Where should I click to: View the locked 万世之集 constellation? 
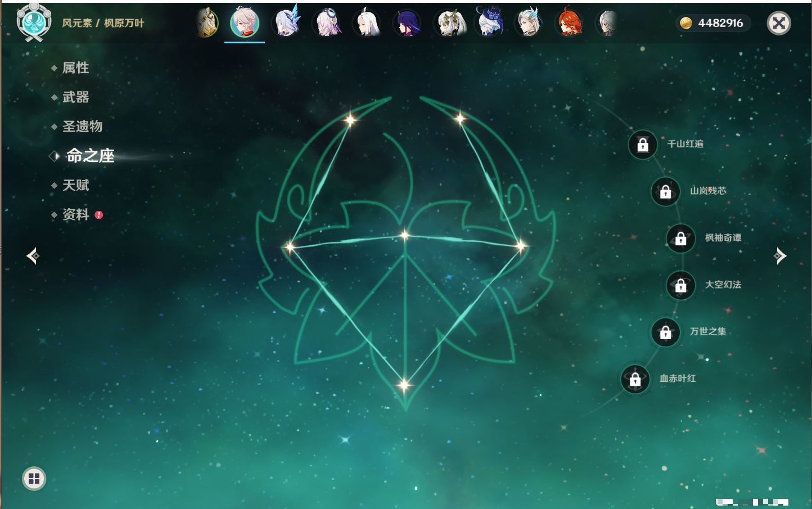point(666,332)
